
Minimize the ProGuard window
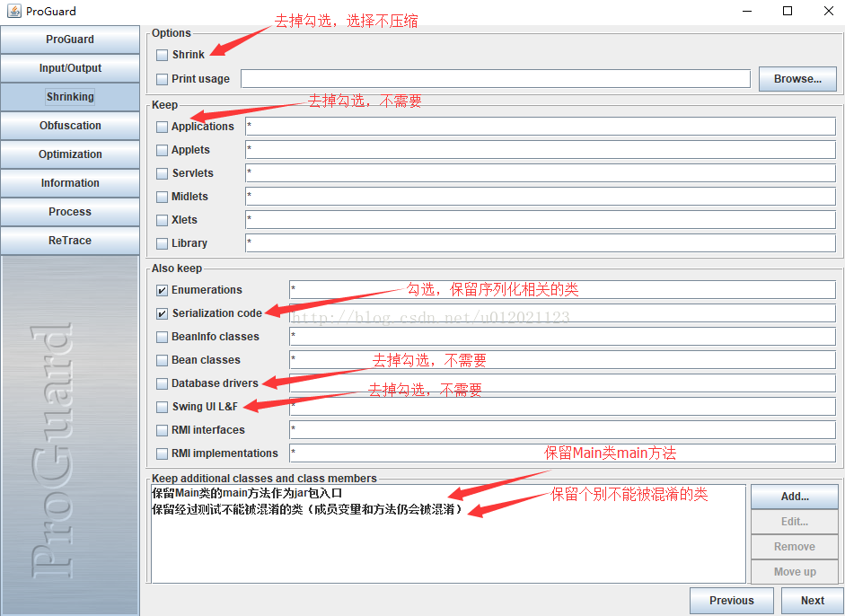coord(747,11)
